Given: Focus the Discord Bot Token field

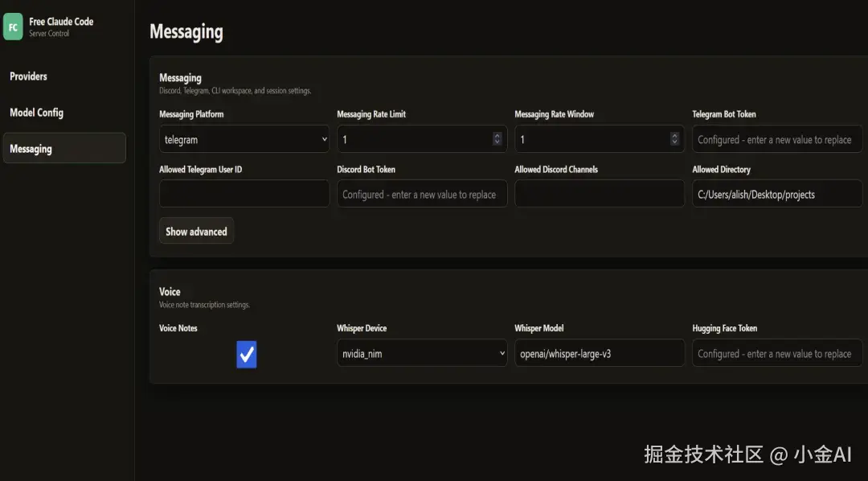Looking at the screenshot, I should pyautogui.click(x=422, y=193).
